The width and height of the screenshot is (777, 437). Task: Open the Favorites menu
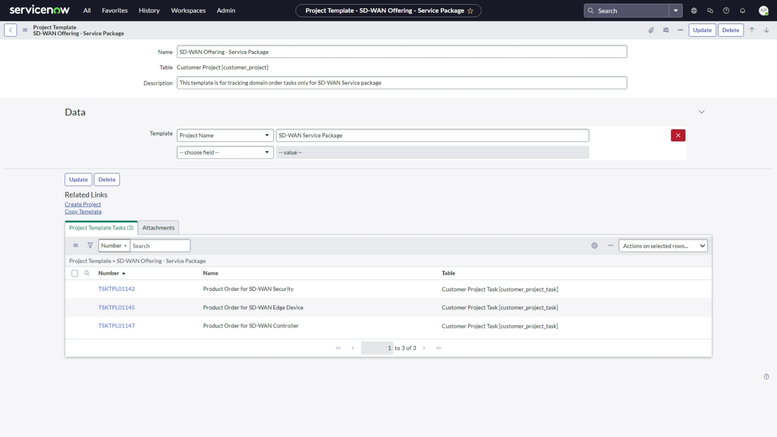point(114,10)
